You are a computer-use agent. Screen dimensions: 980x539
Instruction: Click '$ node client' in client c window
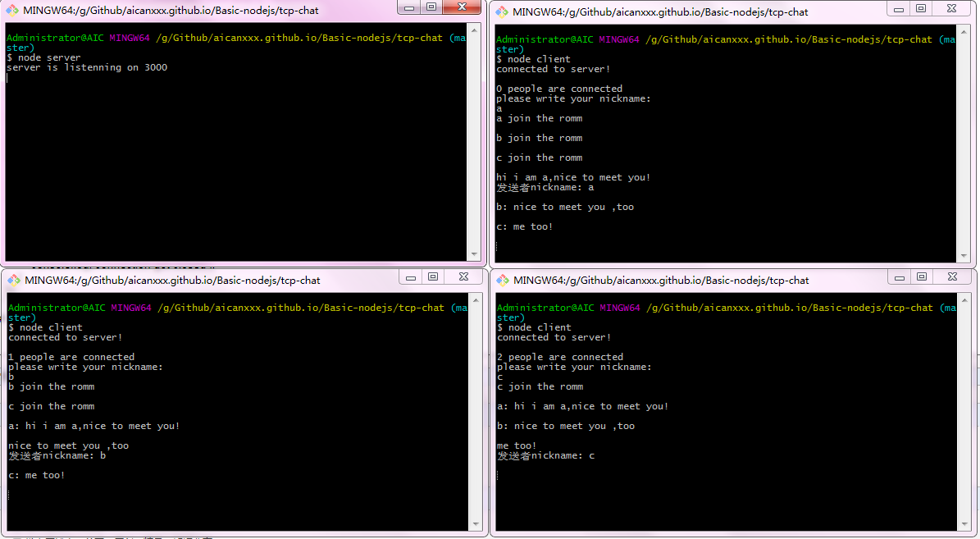tap(534, 327)
